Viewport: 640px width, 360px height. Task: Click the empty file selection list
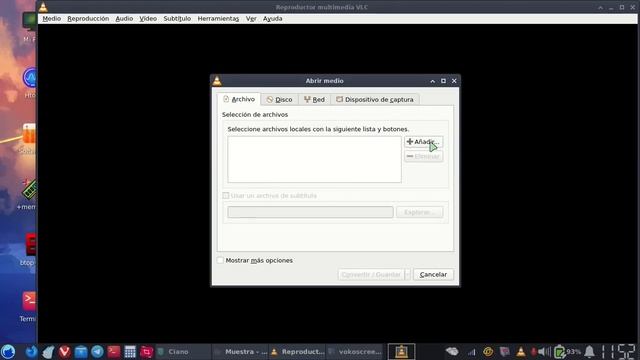click(314, 160)
